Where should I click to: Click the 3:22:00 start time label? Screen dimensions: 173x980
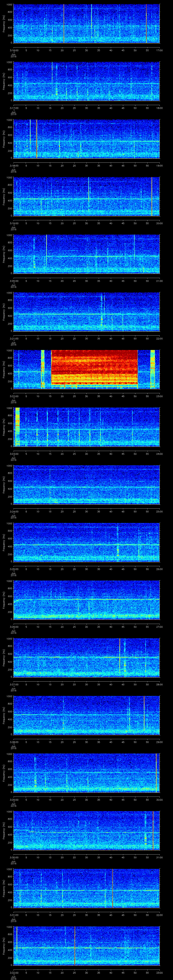pyautogui.click(x=14, y=396)
